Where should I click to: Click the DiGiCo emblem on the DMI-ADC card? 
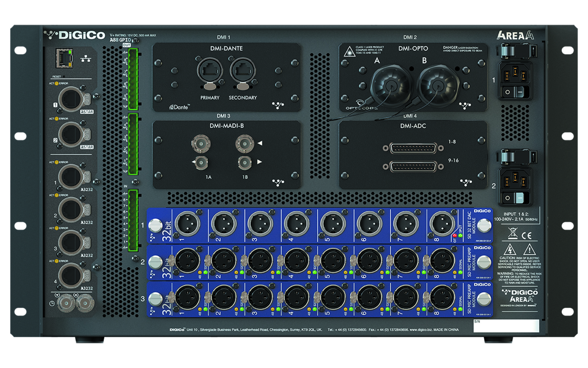[x=466, y=183]
